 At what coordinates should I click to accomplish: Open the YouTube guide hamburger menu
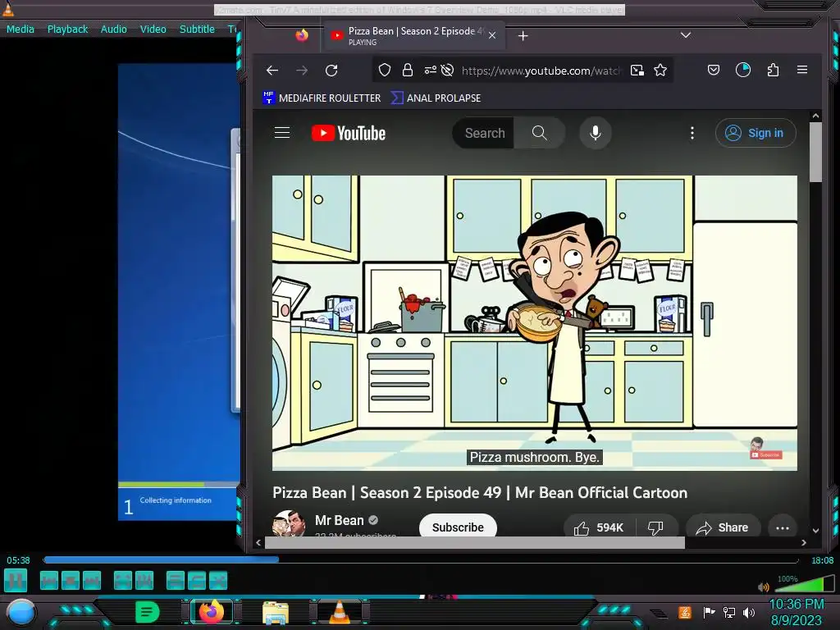[282, 133]
